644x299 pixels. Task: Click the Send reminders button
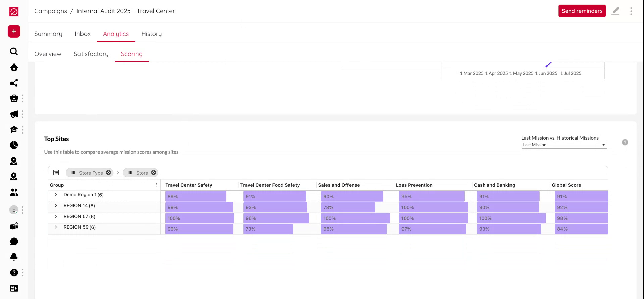582,11
